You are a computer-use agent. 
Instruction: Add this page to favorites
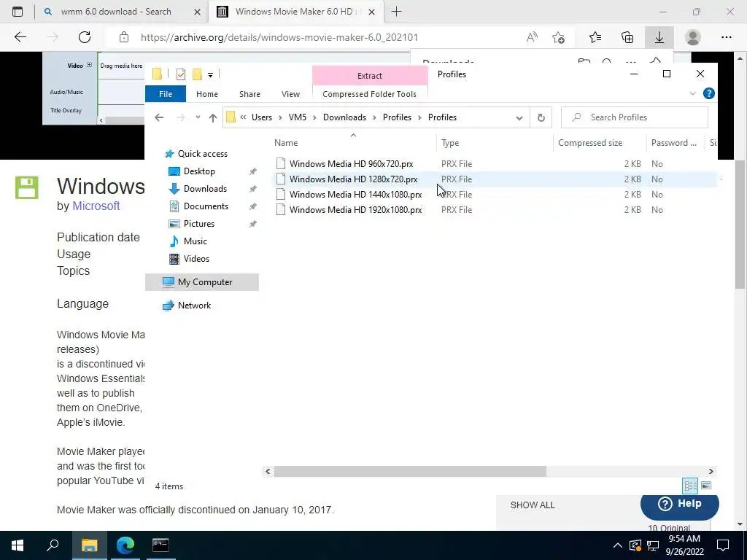558,37
